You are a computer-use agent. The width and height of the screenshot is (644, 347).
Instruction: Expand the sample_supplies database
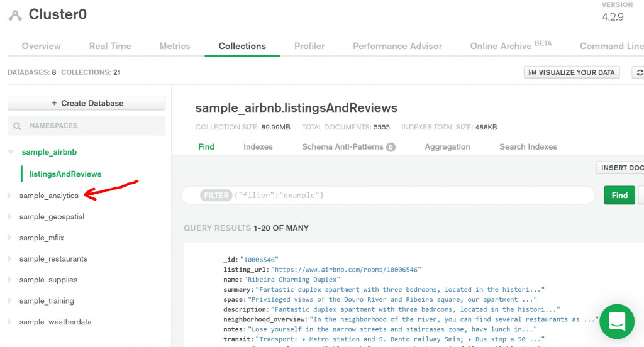click(x=9, y=280)
